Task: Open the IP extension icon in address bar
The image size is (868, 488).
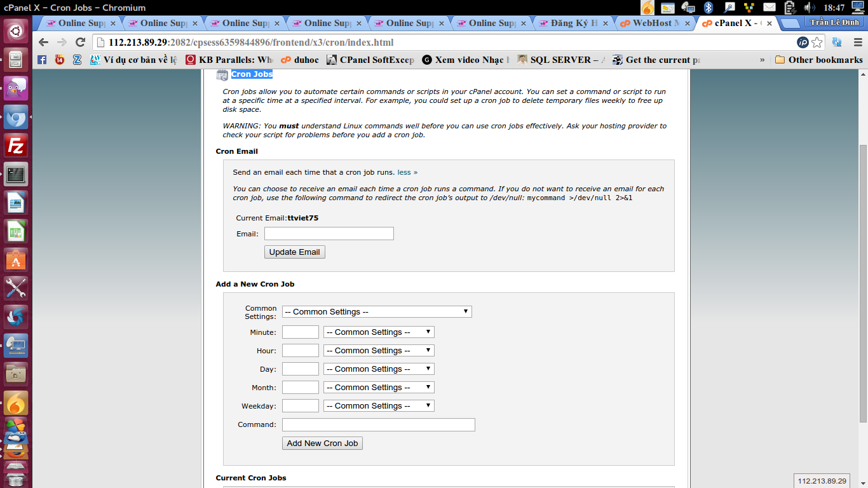Action: 803,43
